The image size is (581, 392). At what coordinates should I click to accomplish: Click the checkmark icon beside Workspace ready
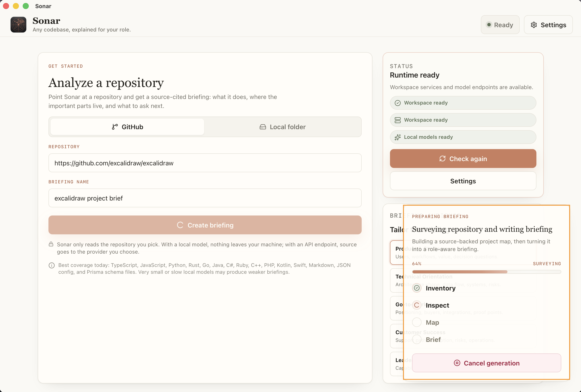click(397, 103)
